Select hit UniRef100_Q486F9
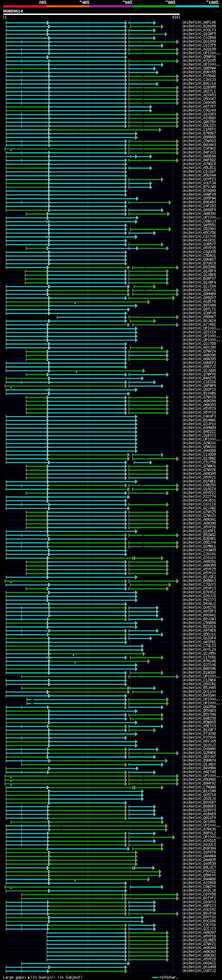222x980 pixels. [199, 210]
